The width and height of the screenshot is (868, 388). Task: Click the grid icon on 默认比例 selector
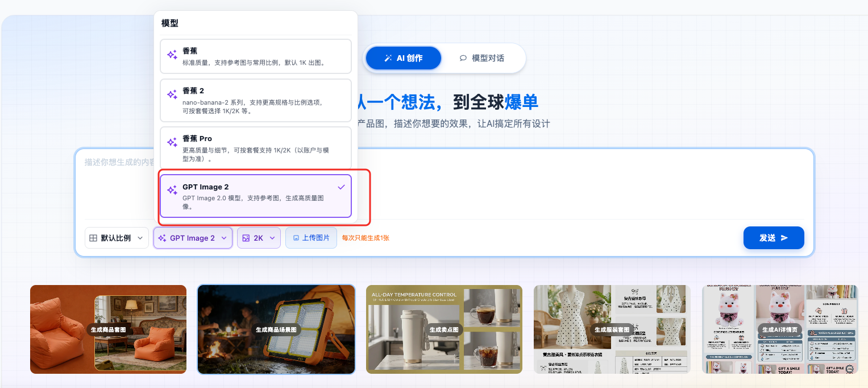[x=93, y=238]
